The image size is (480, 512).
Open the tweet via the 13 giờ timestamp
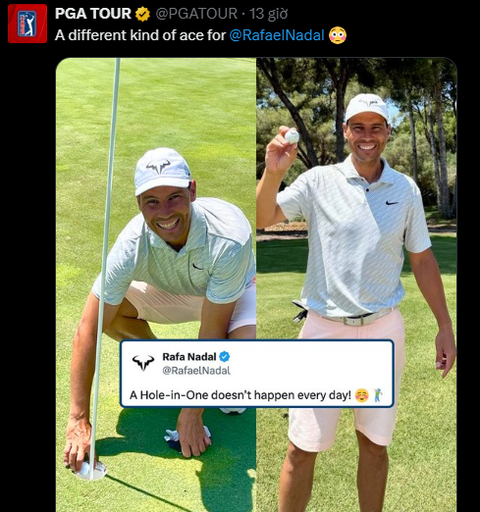269,14
